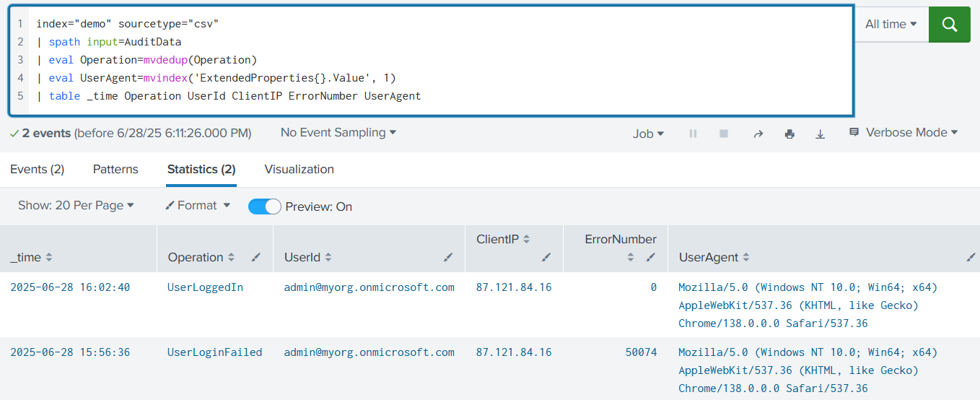Screen dimensions: 980x400
Task: Open the Visualization tab
Action: (x=299, y=170)
